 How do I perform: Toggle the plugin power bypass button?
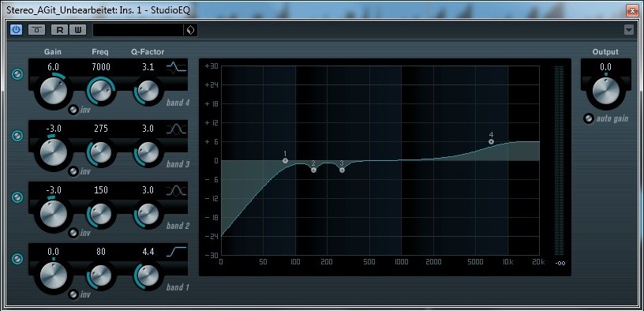coord(17,29)
